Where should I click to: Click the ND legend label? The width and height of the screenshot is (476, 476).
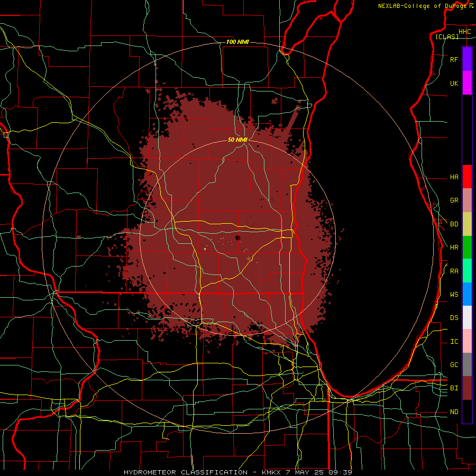point(454,412)
